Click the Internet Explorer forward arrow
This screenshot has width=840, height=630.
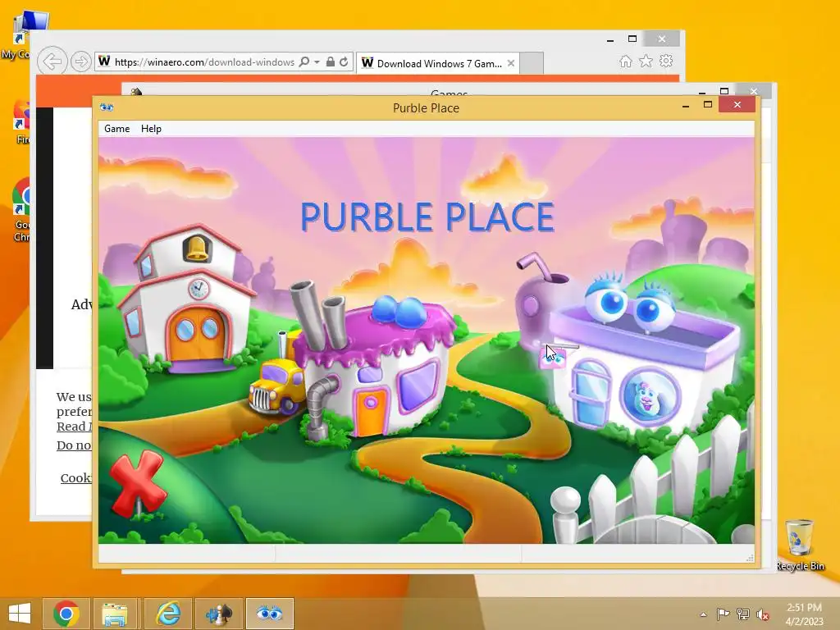pyautogui.click(x=80, y=62)
